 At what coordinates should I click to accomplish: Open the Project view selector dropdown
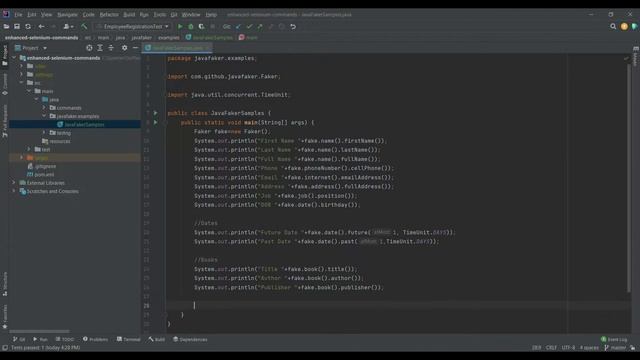(31, 48)
